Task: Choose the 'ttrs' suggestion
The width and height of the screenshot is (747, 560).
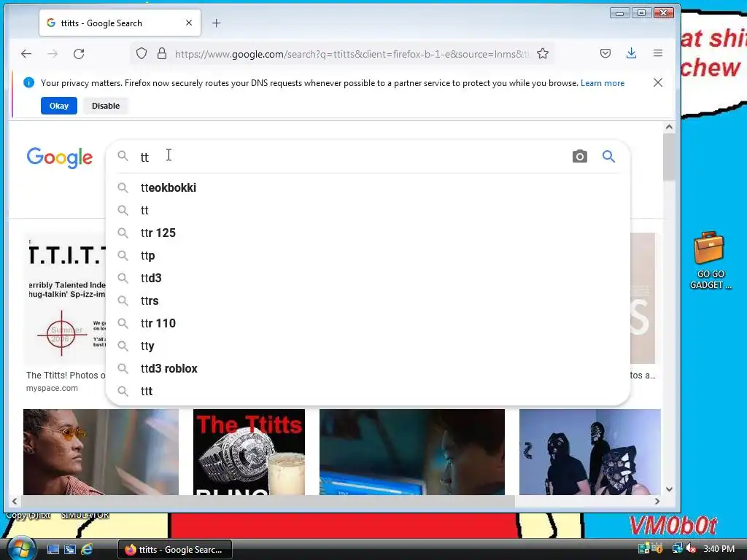Action: point(368,300)
